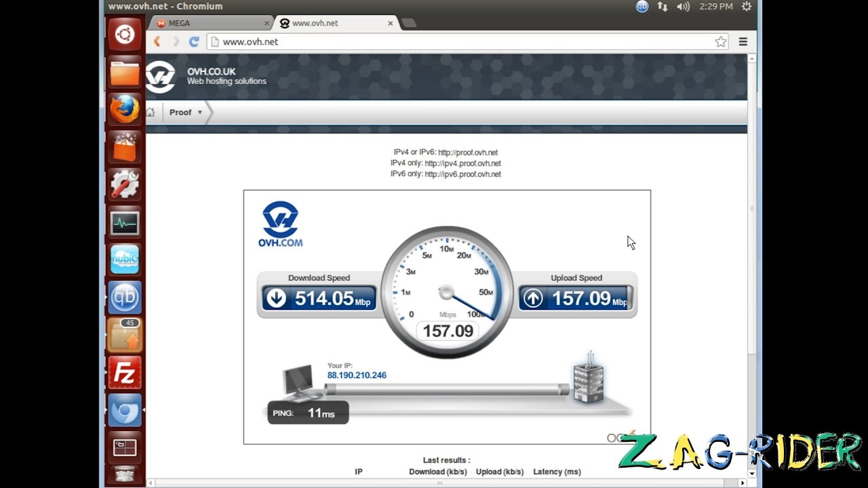Open the http://ipv4.proof.ovh.net link
Image resolution: width=868 pixels, height=488 pixels.
click(463, 163)
